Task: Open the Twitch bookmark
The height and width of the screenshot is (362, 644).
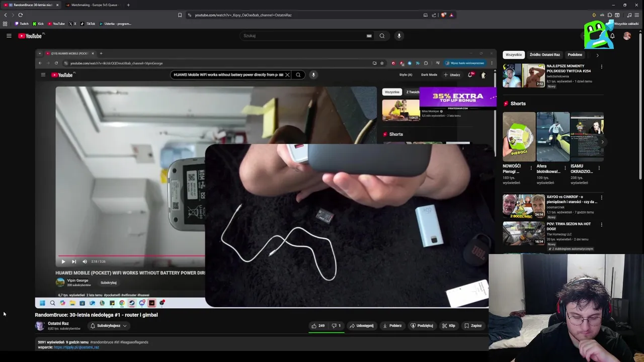Action: point(22,24)
